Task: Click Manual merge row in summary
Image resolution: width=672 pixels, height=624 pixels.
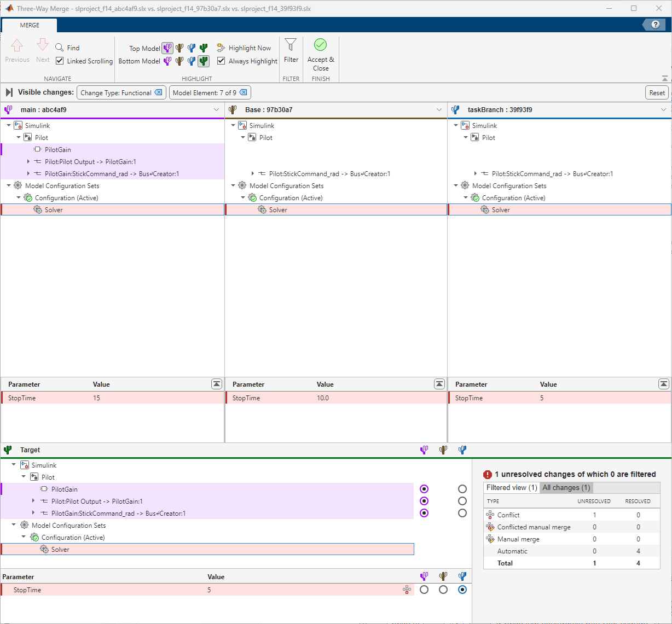Action: [572, 539]
